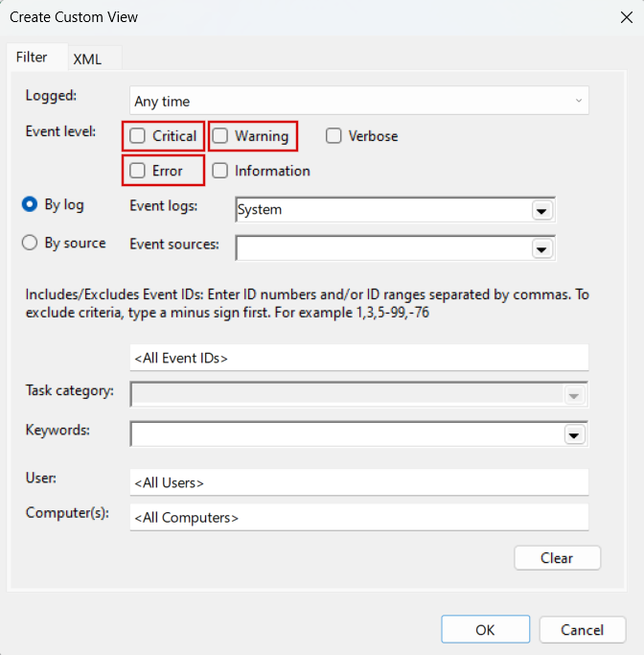Click the Cancel button
This screenshot has height=655, width=644.
[x=582, y=630]
